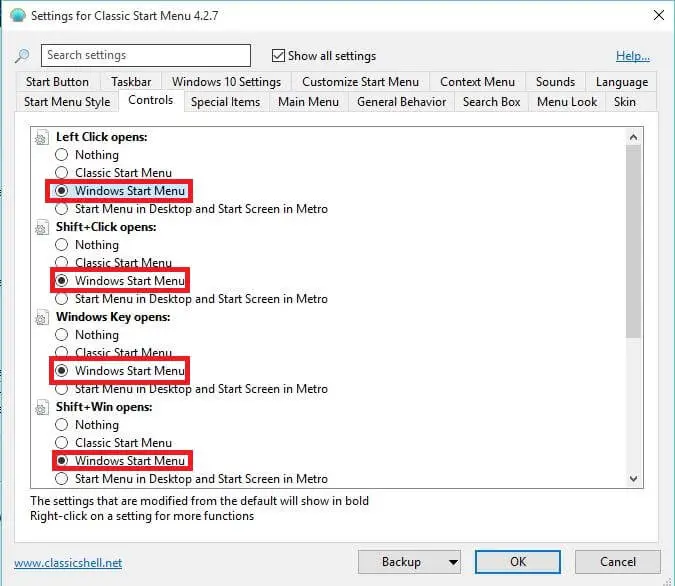Select Windows Start Menu under Shift+Win opens

[x=62, y=461]
